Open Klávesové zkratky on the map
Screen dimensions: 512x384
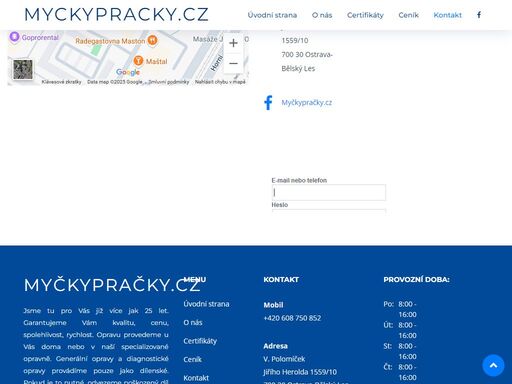tap(62, 82)
